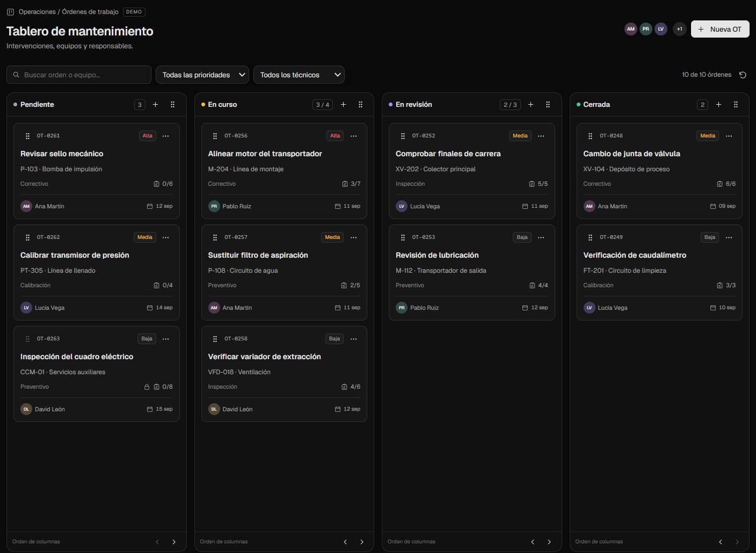Click the drag handle on card OT-0253

pos(403,237)
